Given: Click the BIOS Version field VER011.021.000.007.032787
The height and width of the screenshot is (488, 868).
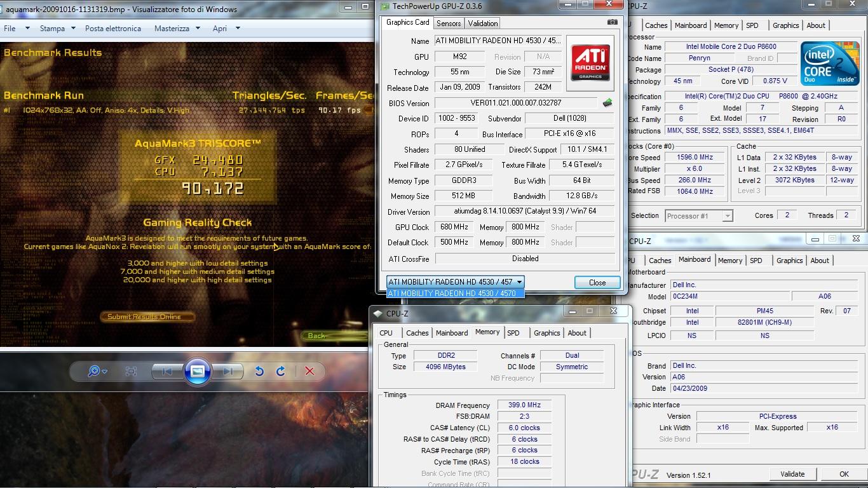Looking at the screenshot, I should click(x=516, y=103).
